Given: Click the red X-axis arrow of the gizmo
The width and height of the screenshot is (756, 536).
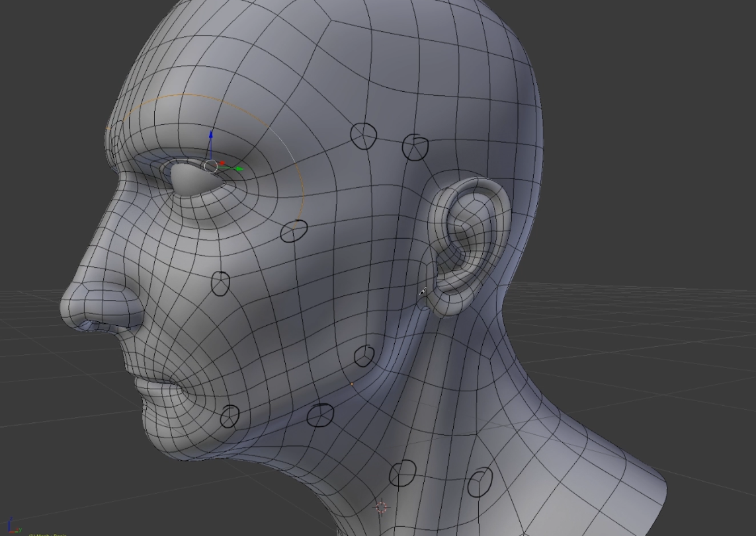Looking at the screenshot, I should pos(222,163).
